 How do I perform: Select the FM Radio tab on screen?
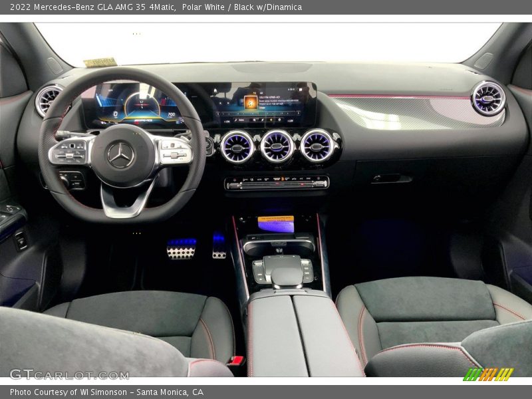coord(254,92)
